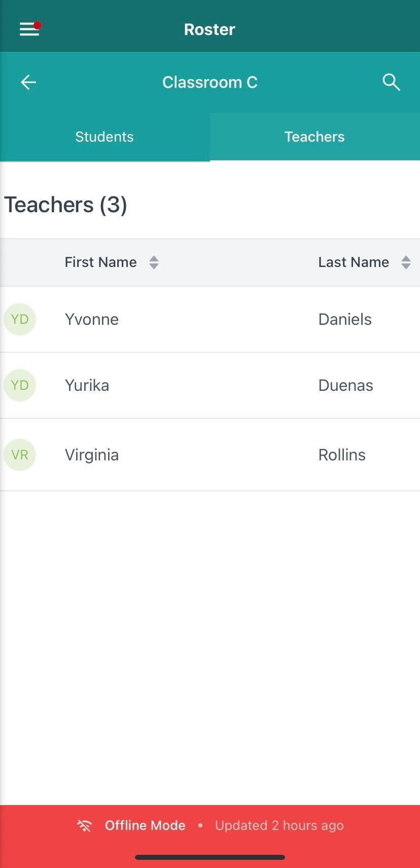Screen dimensions: 420x868
Task: Tap Yurika Duenas' YD avatar
Action: coord(20,385)
